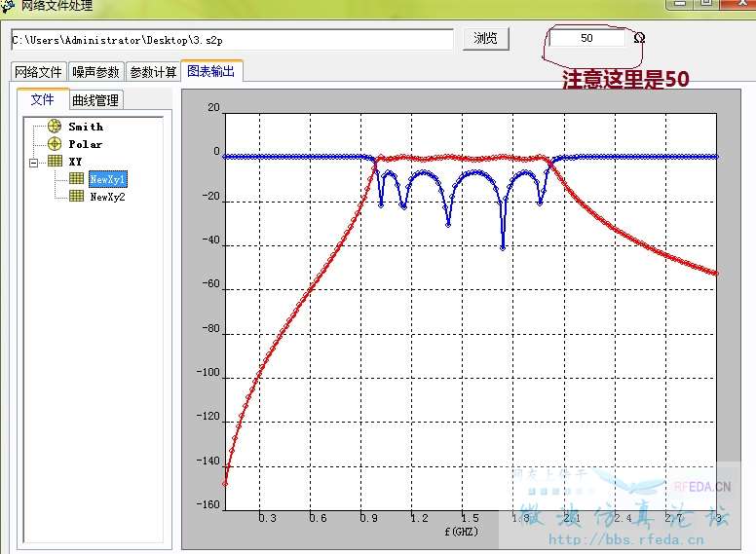Select the Polar tree entry

(85, 144)
